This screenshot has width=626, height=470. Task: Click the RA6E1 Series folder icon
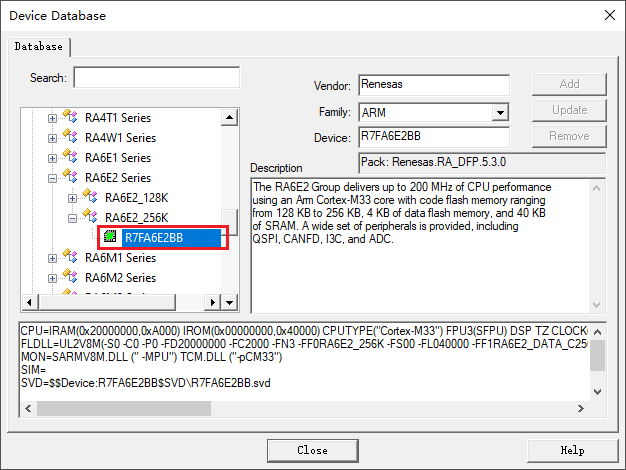coord(70,156)
